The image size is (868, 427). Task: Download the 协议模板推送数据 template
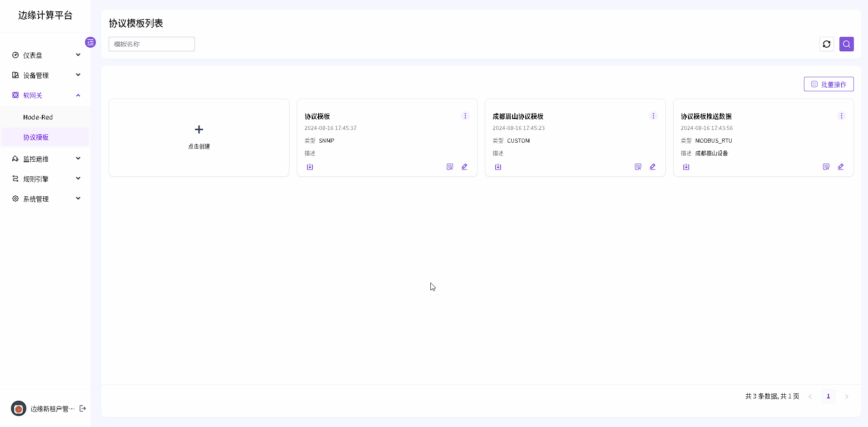click(x=686, y=167)
